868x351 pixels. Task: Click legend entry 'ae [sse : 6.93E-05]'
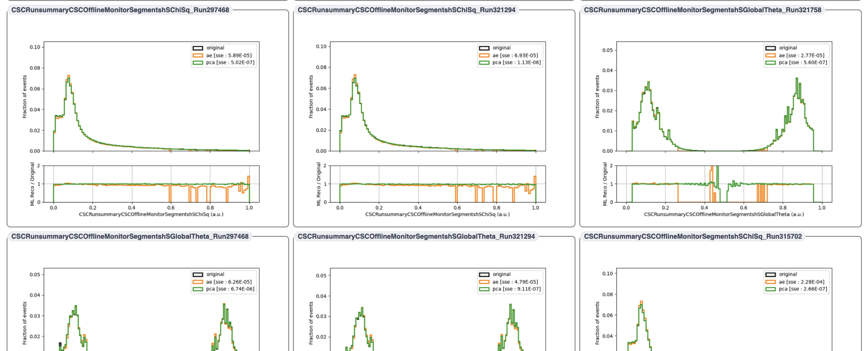pos(515,55)
